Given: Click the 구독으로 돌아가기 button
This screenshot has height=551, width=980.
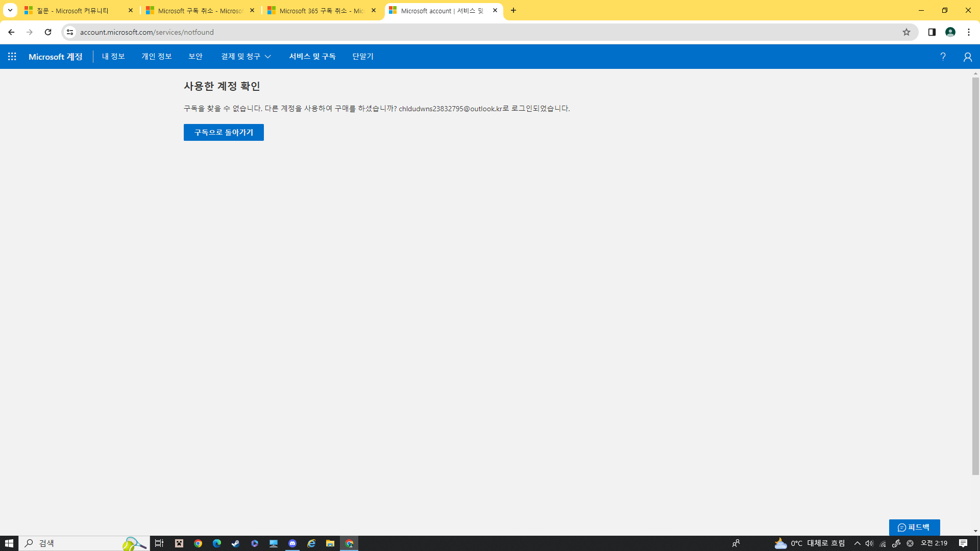Looking at the screenshot, I should pyautogui.click(x=224, y=132).
